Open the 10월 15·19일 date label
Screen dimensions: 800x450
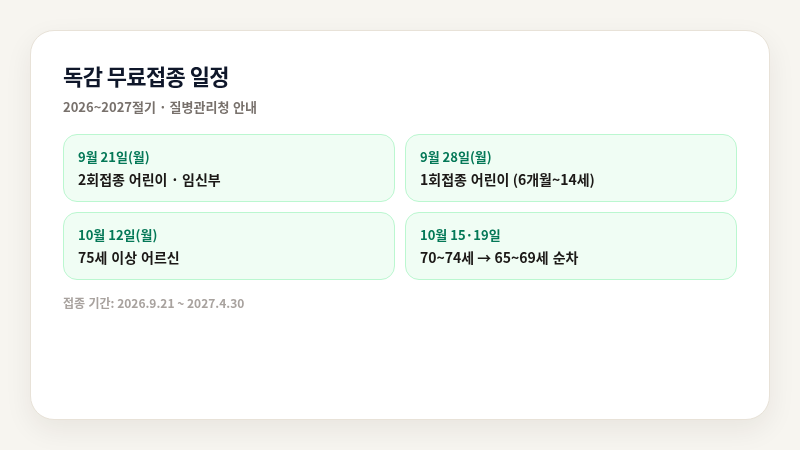click(x=460, y=235)
